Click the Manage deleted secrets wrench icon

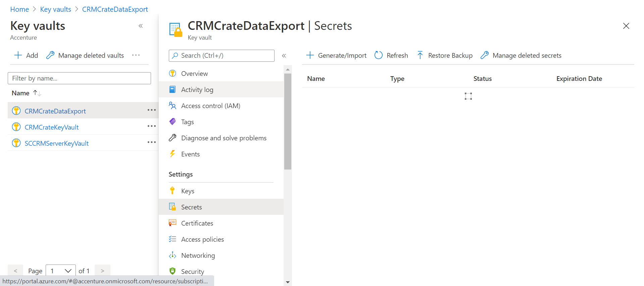click(x=485, y=55)
